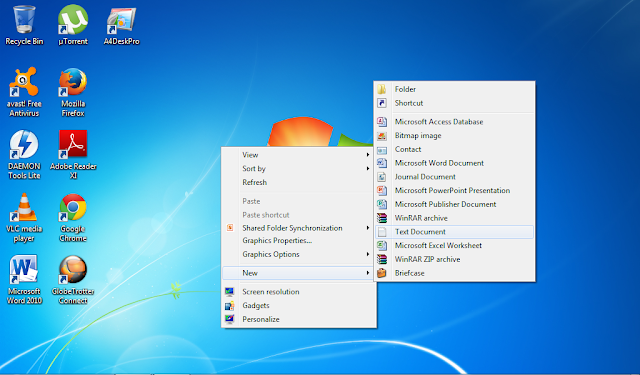Select the A4DeskPro desktop shortcut
The width and height of the screenshot is (640, 375).
pos(121,25)
